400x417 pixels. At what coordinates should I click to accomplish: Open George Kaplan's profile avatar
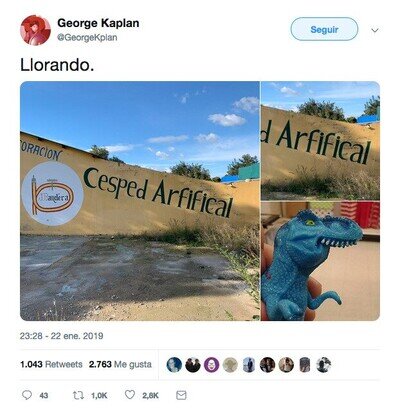pos(35,30)
